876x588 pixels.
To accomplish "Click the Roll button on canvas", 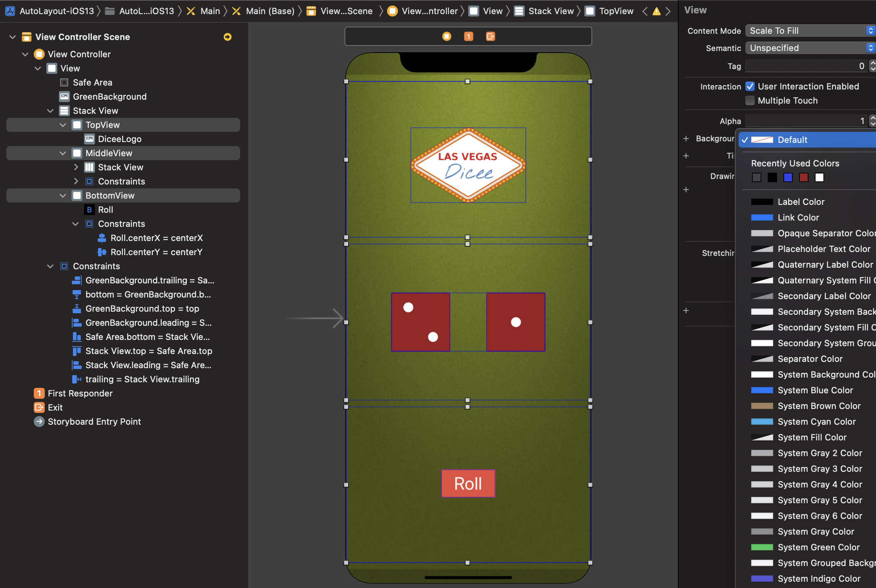I will 468,484.
